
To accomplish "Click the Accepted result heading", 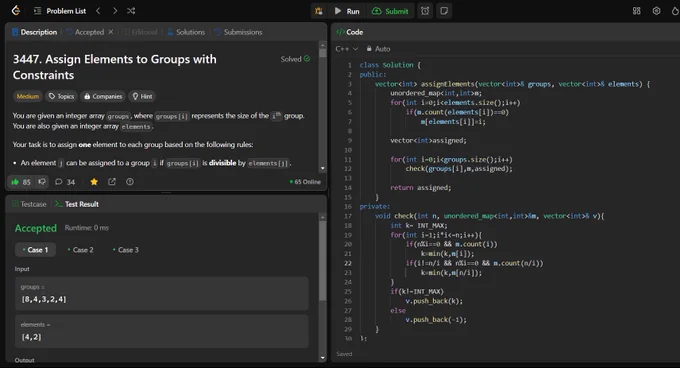I will (36, 228).
